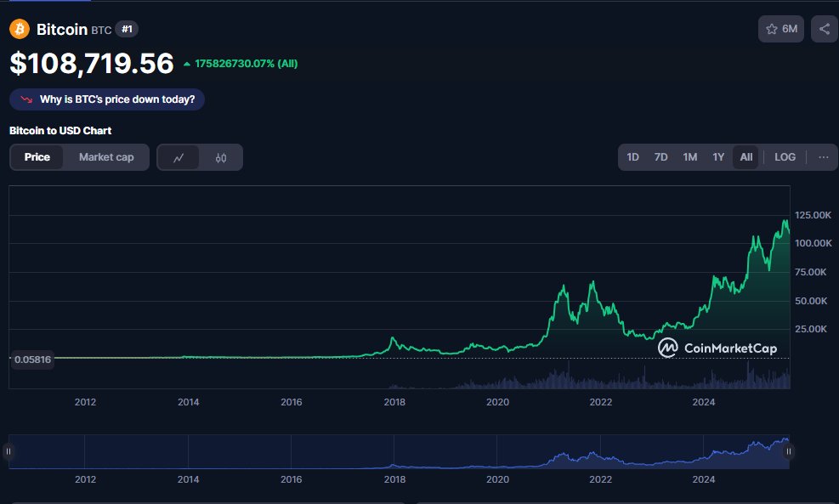The width and height of the screenshot is (839, 504).
Task: Click the 125.00K axis label
Action: point(813,215)
